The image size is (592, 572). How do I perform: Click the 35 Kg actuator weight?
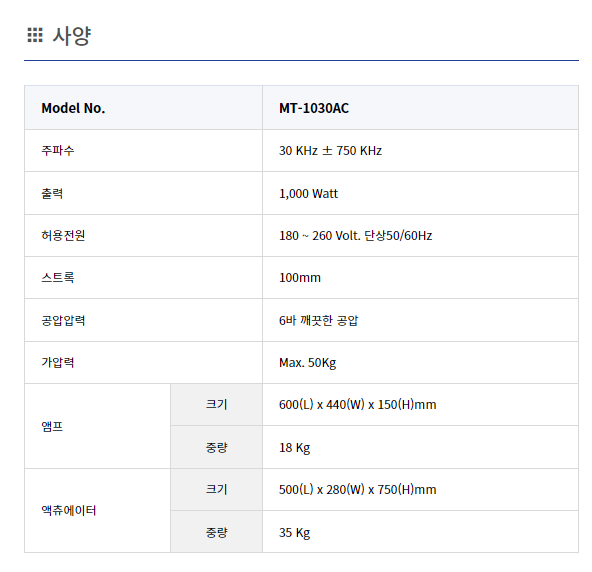(x=294, y=533)
